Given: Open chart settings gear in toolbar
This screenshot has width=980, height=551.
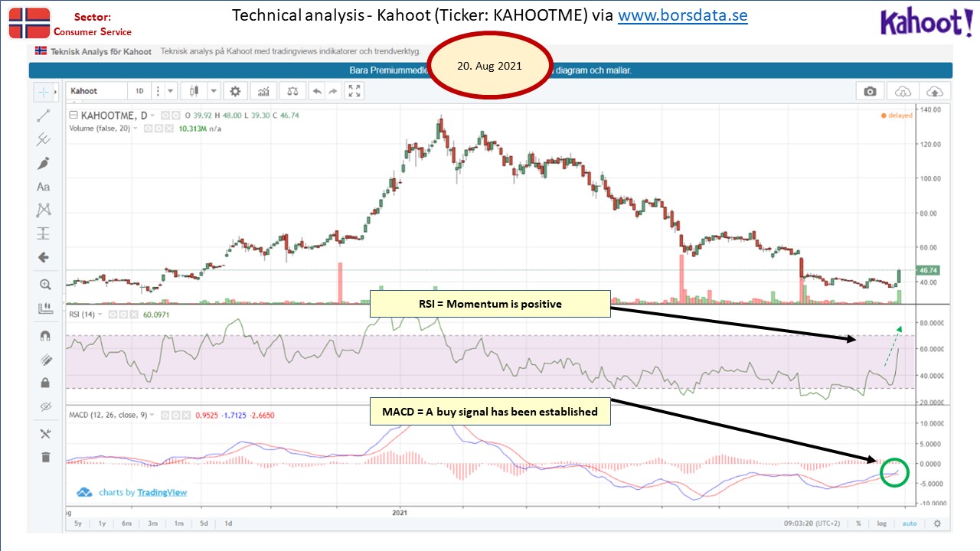Looking at the screenshot, I should click(235, 91).
